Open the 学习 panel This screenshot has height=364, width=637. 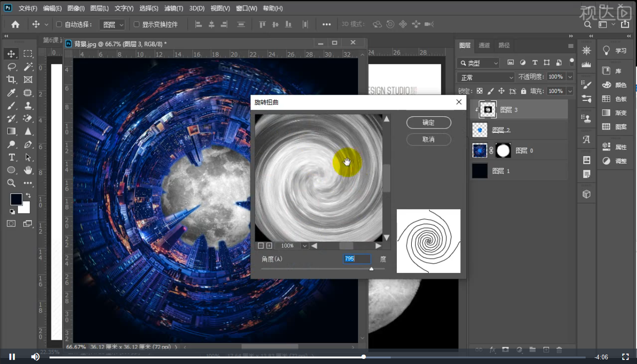(615, 50)
